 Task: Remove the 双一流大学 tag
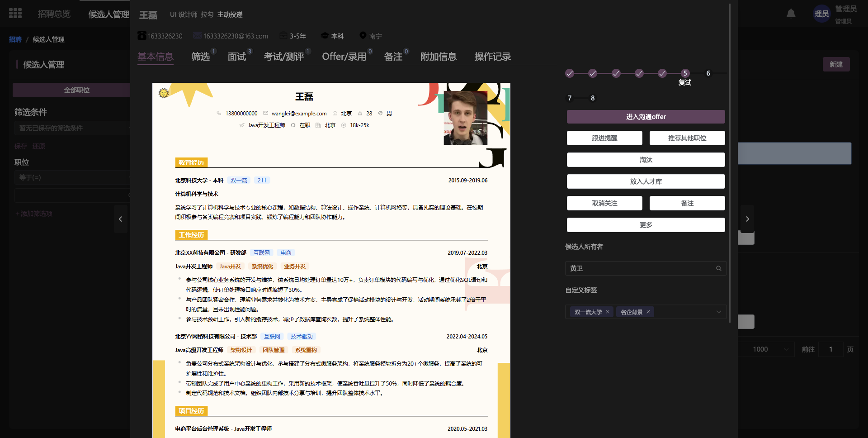tap(608, 312)
